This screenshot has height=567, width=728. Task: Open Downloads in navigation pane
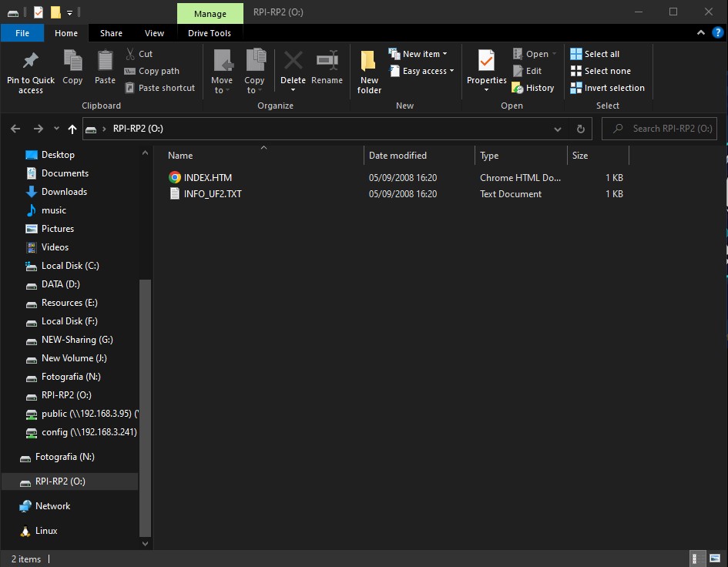(x=64, y=192)
